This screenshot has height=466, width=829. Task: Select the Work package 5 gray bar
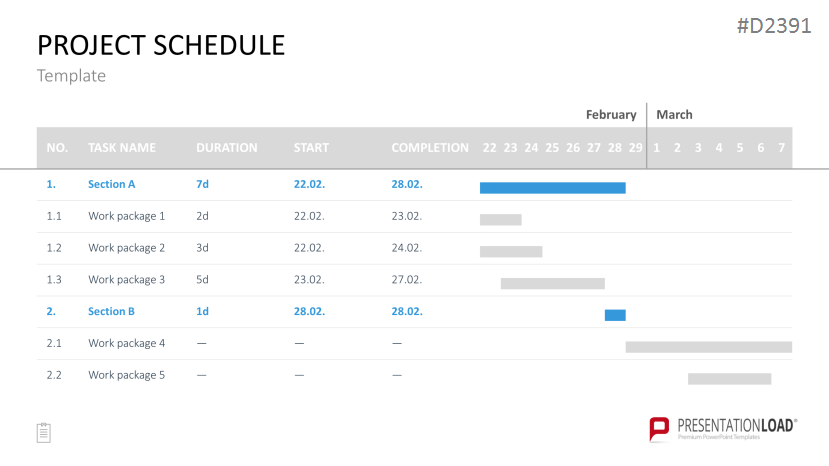click(729, 379)
